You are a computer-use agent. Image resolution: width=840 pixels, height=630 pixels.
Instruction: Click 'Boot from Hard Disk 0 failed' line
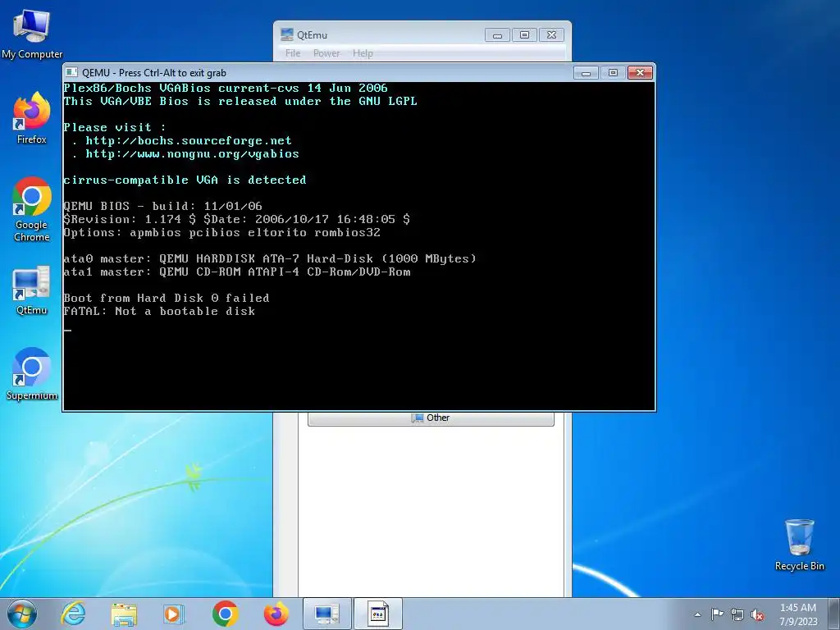point(166,298)
